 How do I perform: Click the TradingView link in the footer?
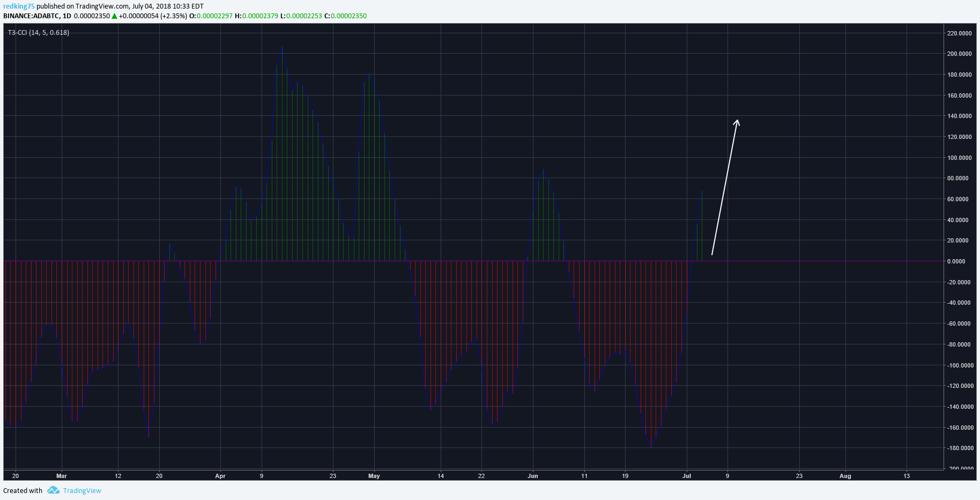point(82,490)
